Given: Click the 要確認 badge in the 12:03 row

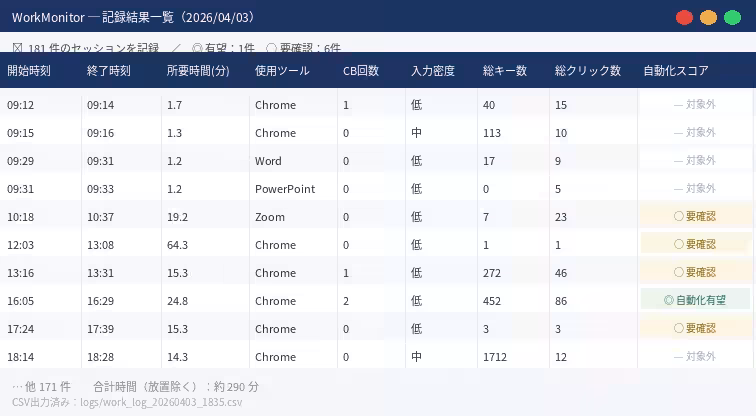Looking at the screenshot, I should 695,244.
